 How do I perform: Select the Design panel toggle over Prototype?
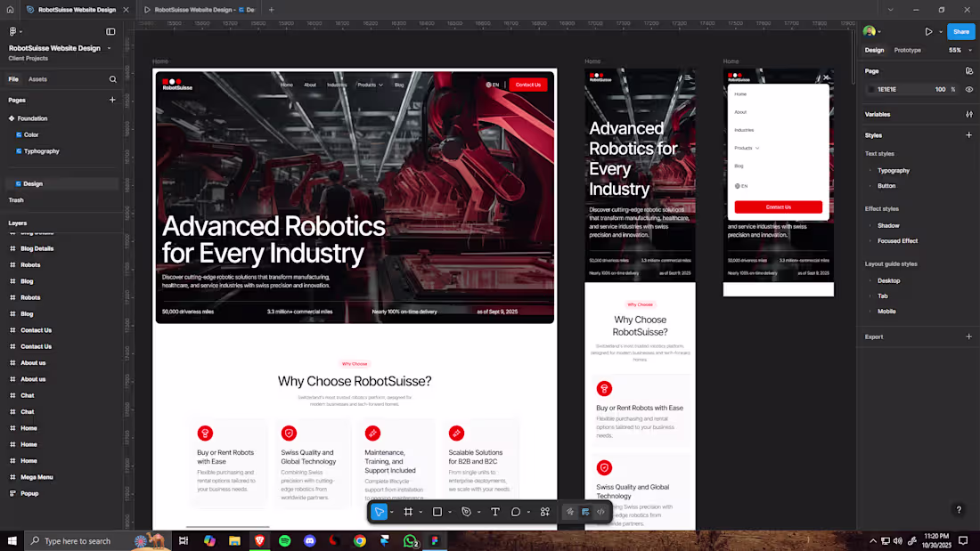pos(874,50)
